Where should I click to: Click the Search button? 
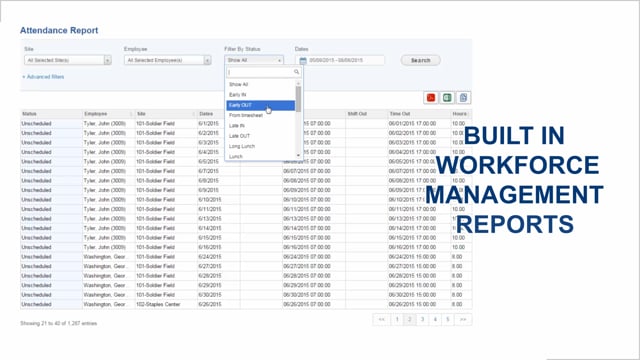point(420,60)
